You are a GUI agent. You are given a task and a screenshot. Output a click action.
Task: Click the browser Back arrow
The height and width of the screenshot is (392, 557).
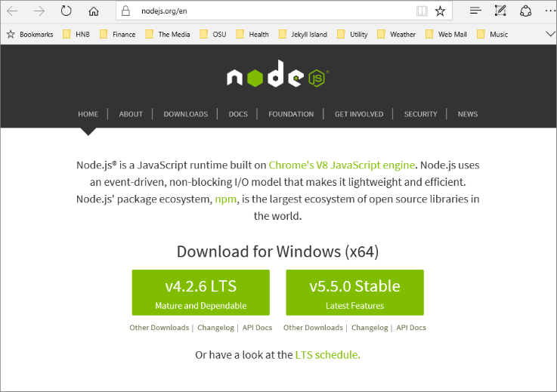click(x=13, y=11)
